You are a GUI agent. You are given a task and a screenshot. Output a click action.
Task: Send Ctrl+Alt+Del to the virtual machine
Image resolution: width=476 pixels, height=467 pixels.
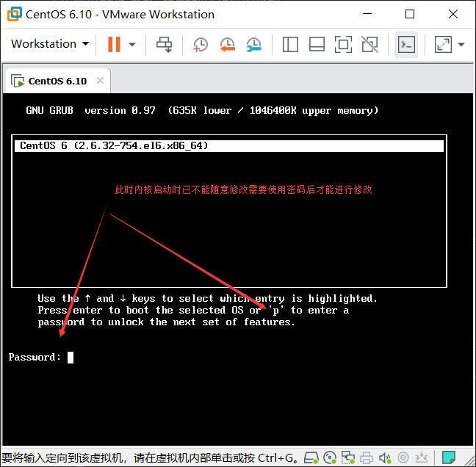[x=165, y=45]
